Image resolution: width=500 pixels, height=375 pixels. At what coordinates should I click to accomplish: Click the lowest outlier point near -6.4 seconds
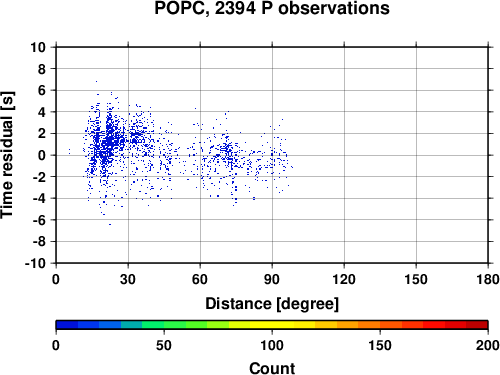pyautogui.click(x=110, y=224)
